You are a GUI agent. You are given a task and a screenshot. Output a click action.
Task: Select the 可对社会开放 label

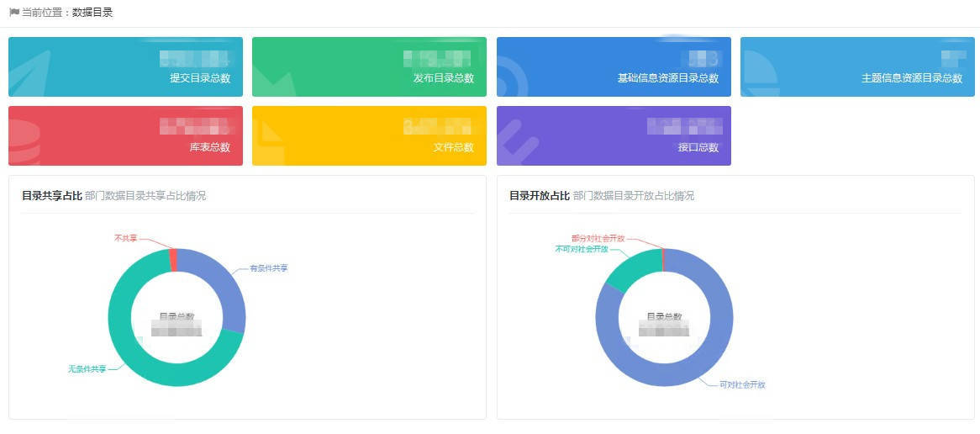point(742,385)
